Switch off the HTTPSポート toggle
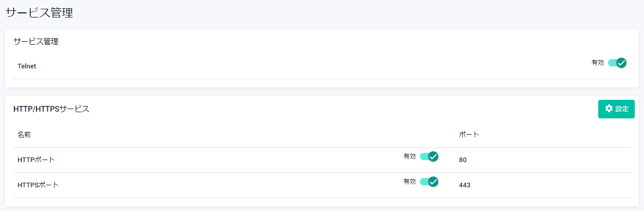644x211 pixels. (x=429, y=181)
